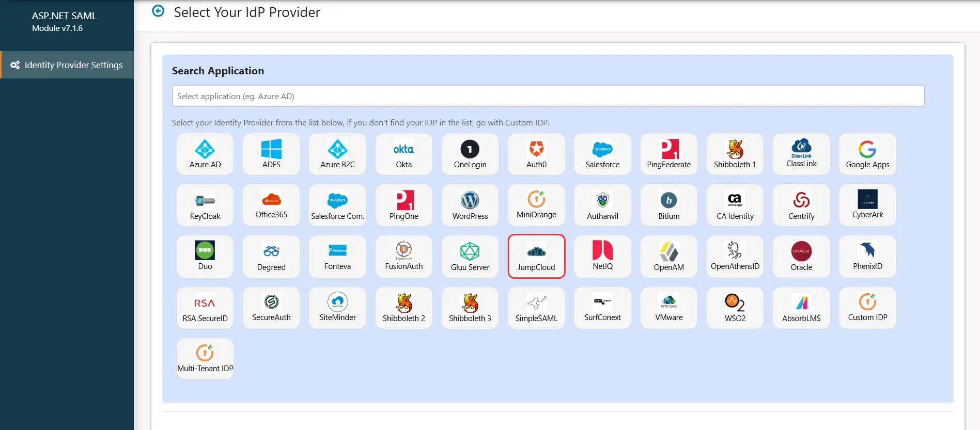The image size is (980, 430).
Task: Choose the VMware provider
Action: point(669,308)
